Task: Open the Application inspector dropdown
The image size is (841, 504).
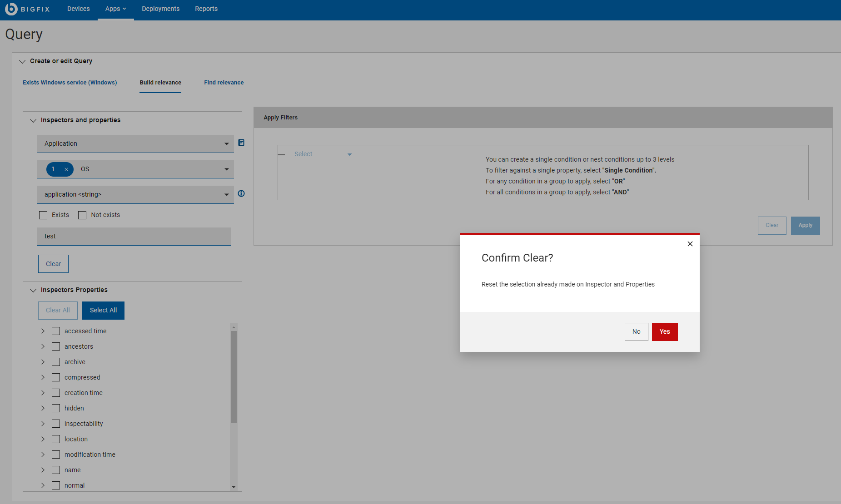Action: point(135,143)
